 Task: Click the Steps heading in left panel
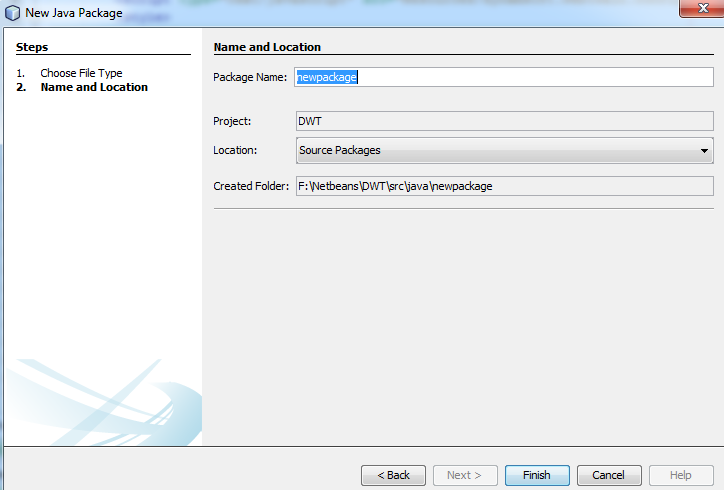click(x=32, y=47)
